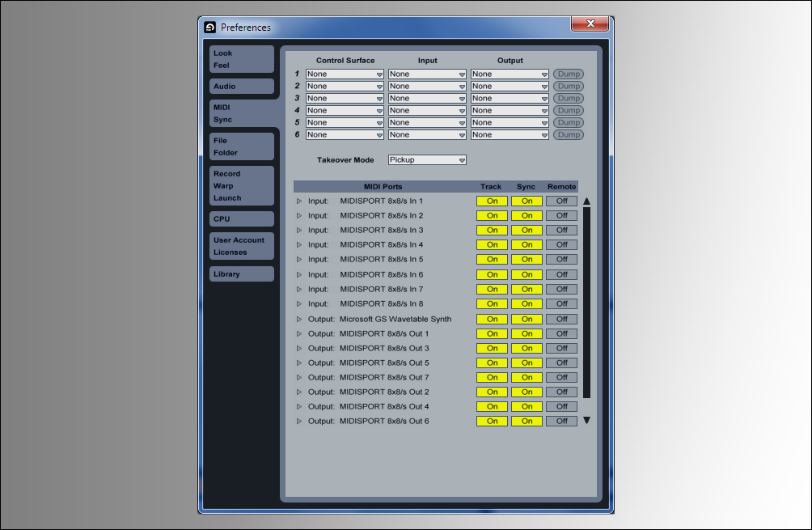Toggle Sync for MIDISPORT 8x8/s In 4

pyautogui.click(x=527, y=244)
